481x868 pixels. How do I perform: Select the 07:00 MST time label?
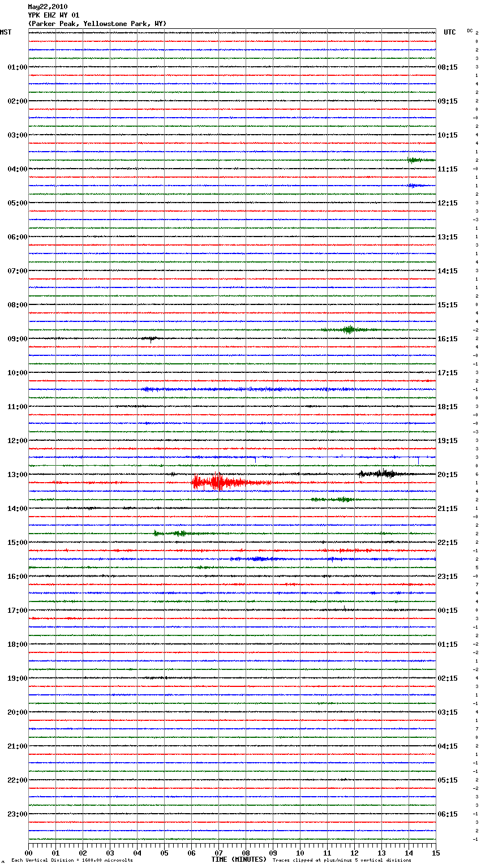click(18, 271)
